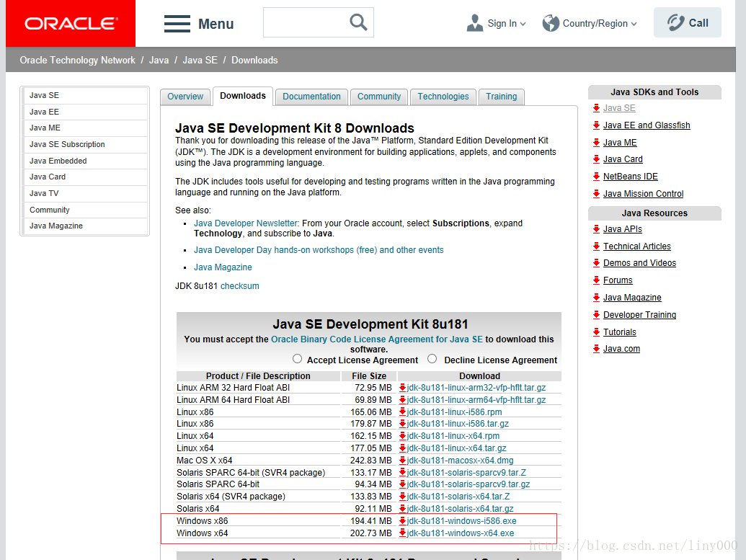Click download icon for jdk-8u181-linux-i586.rpm
Viewport: 746px width, 560px height.
(x=402, y=412)
